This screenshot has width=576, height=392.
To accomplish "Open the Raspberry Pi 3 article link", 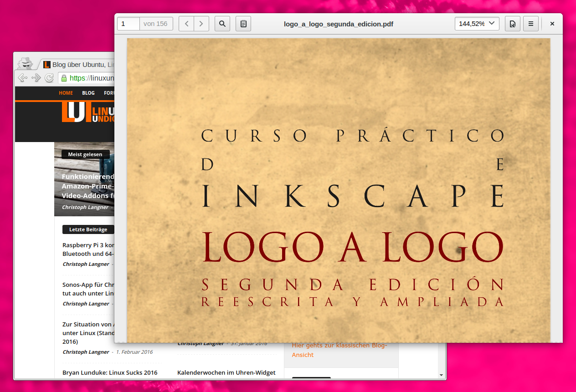I will tap(88, 249).
